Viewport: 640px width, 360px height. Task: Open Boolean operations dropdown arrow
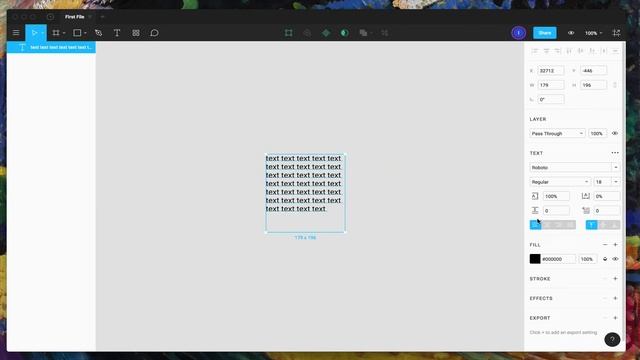coord(371,33)
